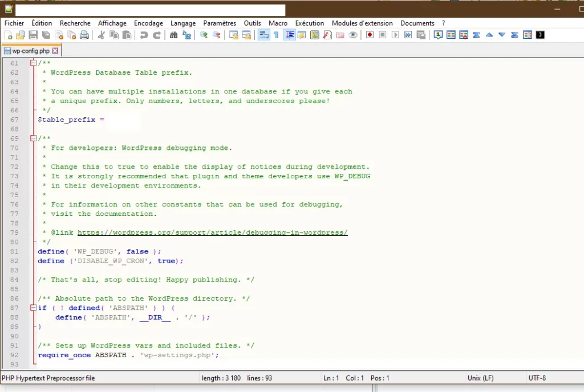Open the Langage menu
Screen dimensions: 584x392
183,23
